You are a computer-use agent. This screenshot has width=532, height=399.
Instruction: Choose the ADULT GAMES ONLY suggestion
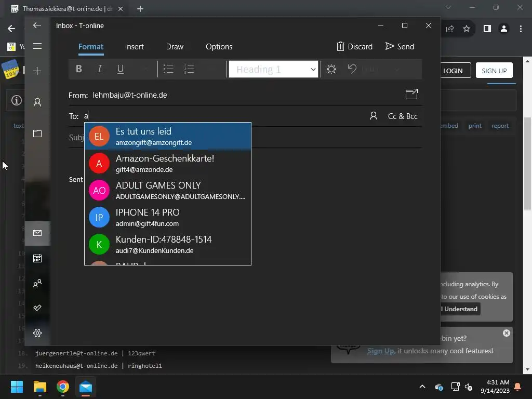(168, 190)
